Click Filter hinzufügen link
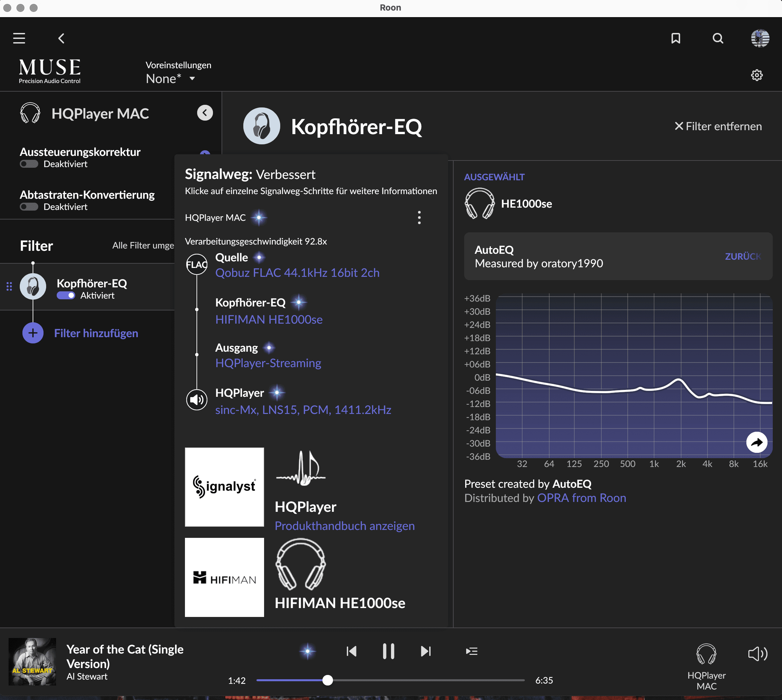 pyautogui.click(x=96, y=333)
